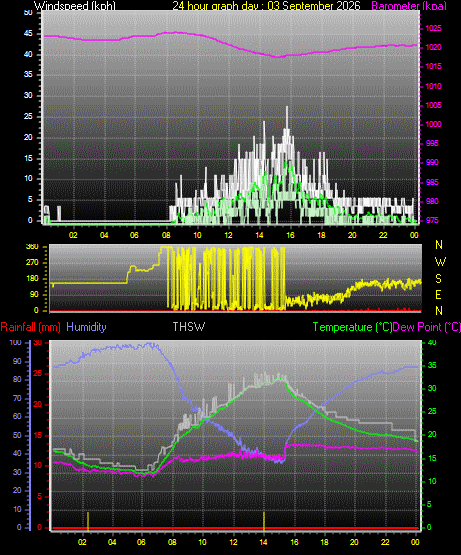
Task: Click the yellow marker at hour 14
Action: pyautogui.click(x=264, y=521)
